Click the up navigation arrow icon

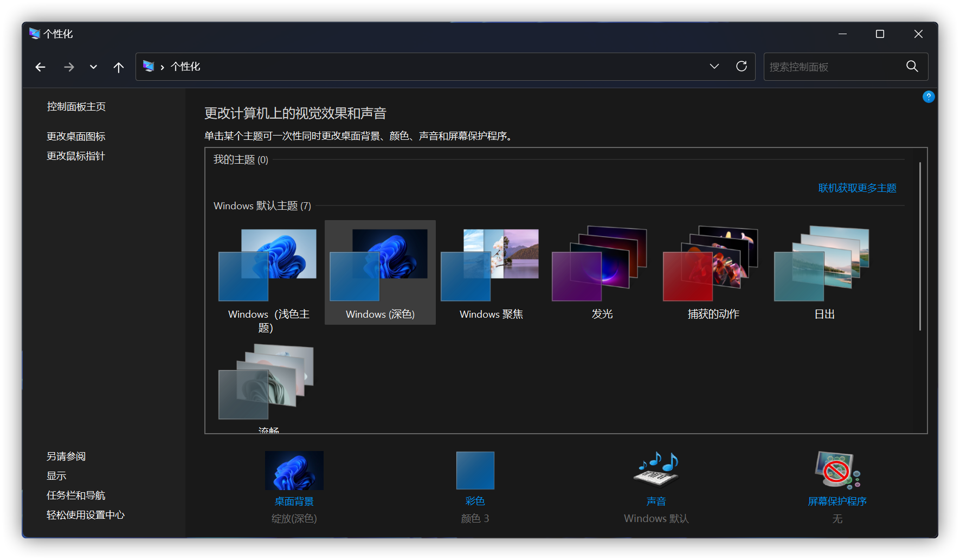[x=119, y=67]
